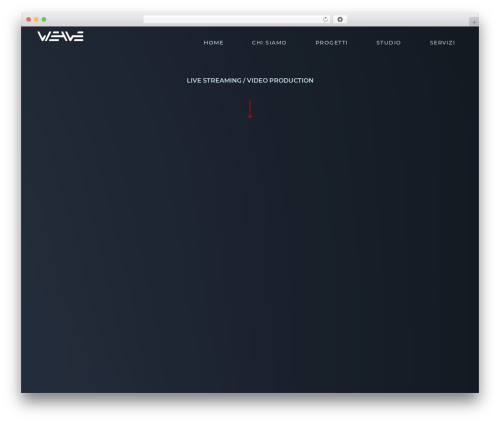This screenshot has width=500, height=423.
Task: Close the window with the red button
Action: pyautogui.click(x=29, y=19)
